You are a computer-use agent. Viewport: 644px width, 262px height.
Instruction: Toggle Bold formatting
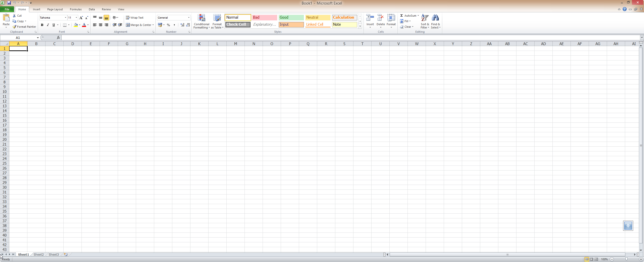point(42,25)
